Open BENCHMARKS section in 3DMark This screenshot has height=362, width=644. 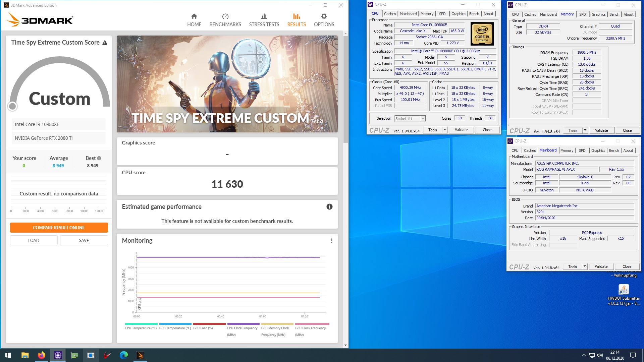tap(225, 20)
